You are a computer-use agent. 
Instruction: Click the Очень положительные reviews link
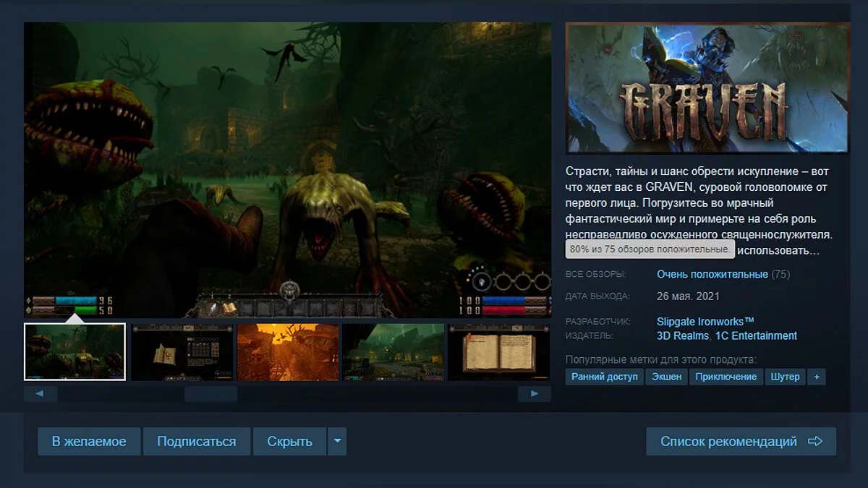[x=712, y=274]
